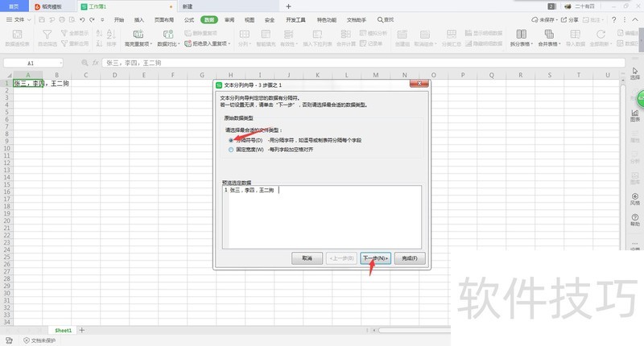The width and height of the screenshot is (644, 346).
Task: Click the 记录单 item
Action: click(x=371, y=43)
